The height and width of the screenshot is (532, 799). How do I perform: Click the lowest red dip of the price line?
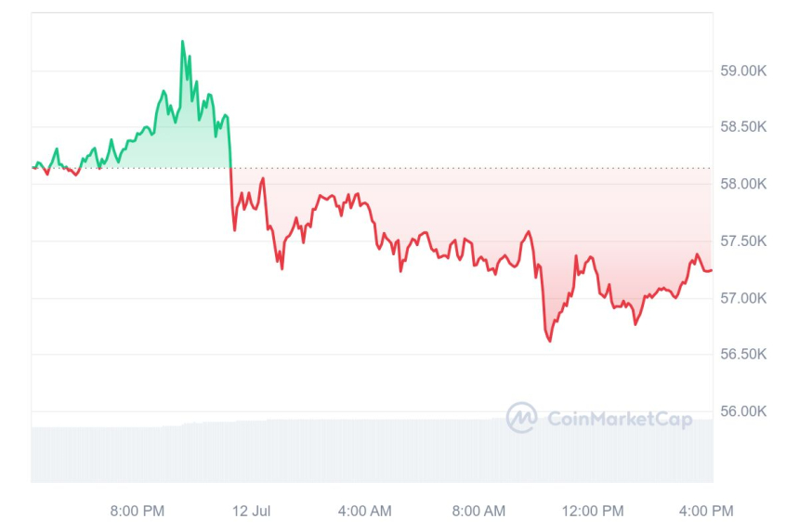click(x=550, y=341)
